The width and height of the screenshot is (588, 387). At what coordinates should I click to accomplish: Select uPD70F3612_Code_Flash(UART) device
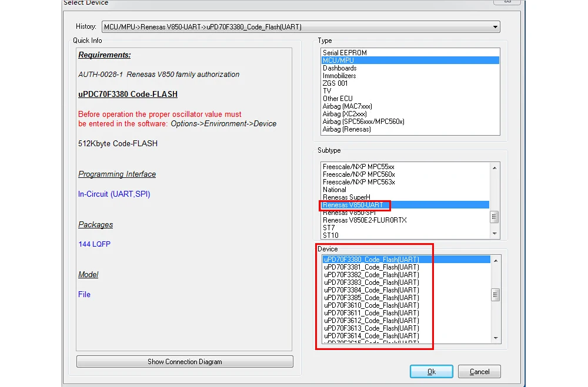[x=406, y=321]
